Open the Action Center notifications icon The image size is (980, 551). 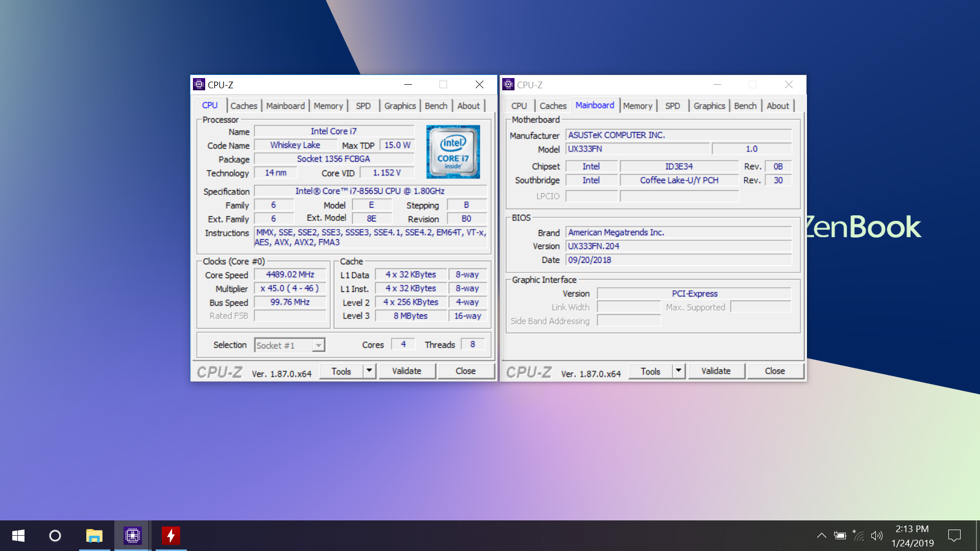tap(954, 536)
